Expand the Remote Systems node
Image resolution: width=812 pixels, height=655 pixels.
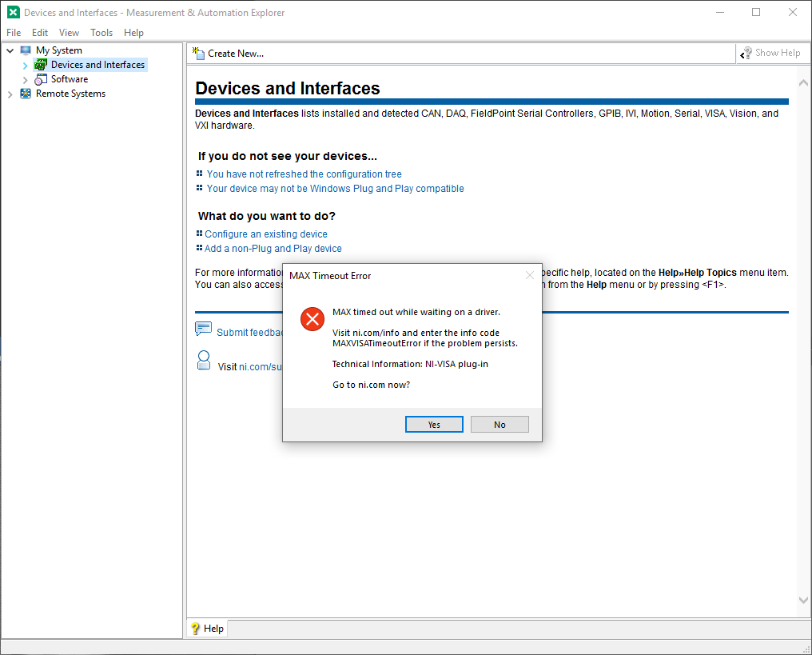point(10,94)
